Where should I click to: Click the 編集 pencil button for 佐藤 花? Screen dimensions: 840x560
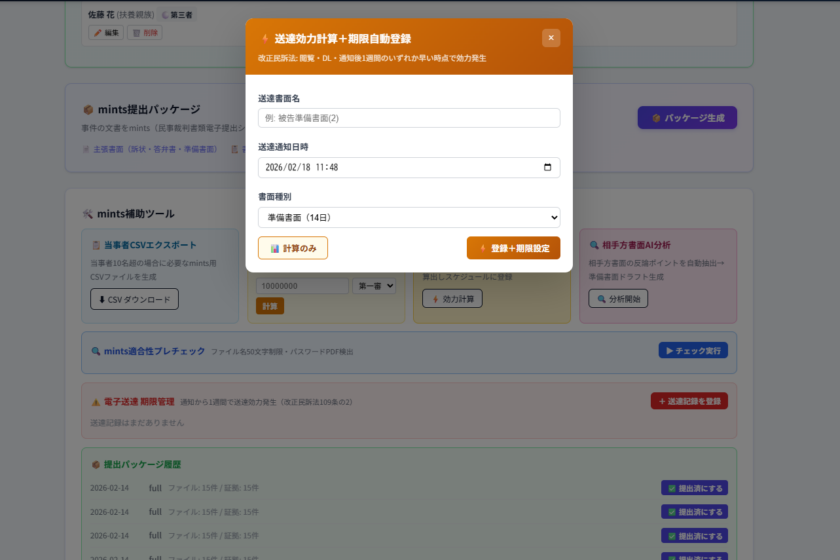click(x=107, y=33)
